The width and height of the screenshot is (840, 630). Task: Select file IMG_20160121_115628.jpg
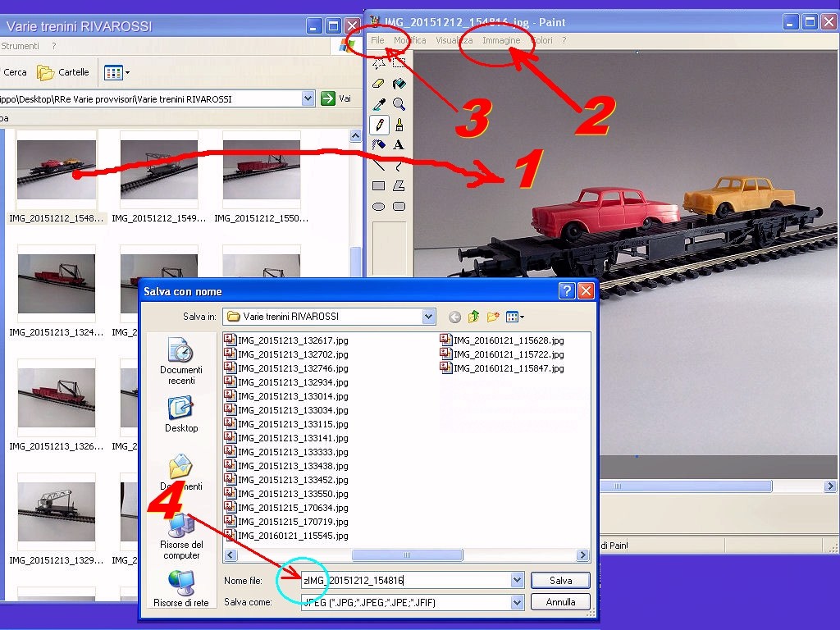tap(502, 340)
